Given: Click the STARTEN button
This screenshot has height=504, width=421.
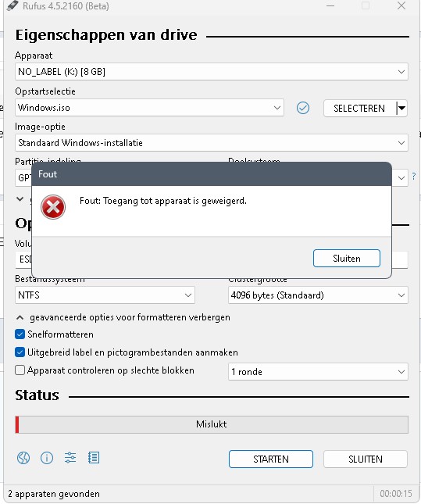Looking at the screenshot, I should coord(271,459).
